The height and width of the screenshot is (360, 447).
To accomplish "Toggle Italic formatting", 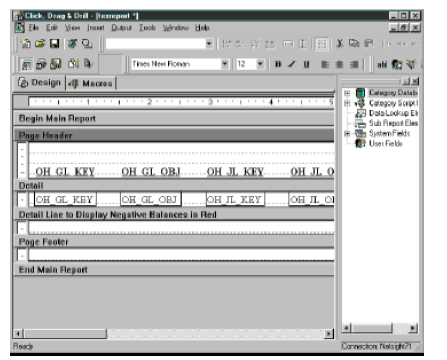I will point(292,64).
